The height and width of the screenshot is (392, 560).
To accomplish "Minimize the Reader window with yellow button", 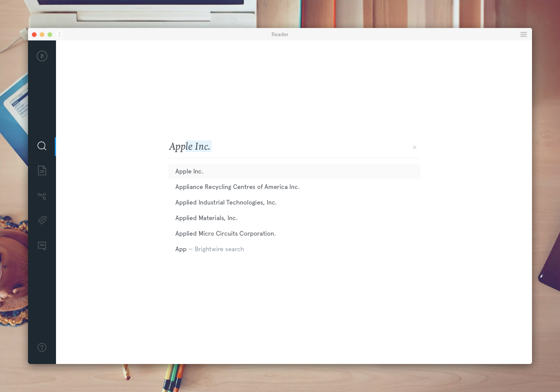I will (x=42, y=35).
